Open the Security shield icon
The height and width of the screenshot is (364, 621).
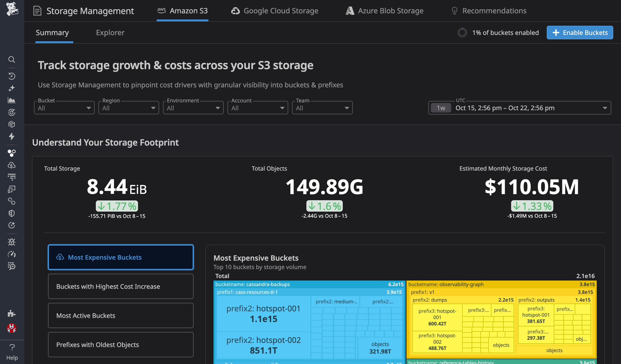[12, 213]
